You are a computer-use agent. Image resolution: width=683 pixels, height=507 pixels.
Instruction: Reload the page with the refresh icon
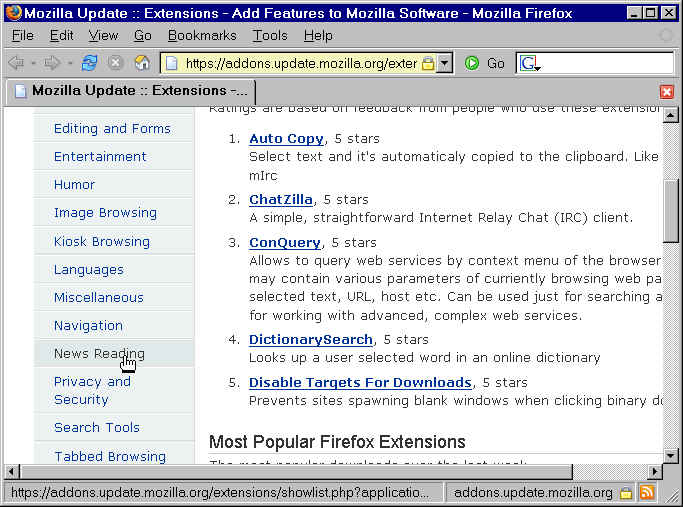[x=89, y=64]
